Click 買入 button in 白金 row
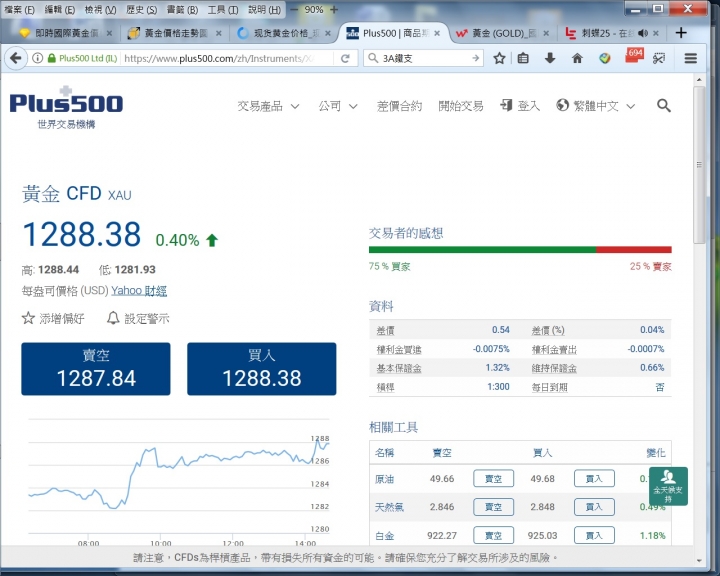 [x=594, y=535]
